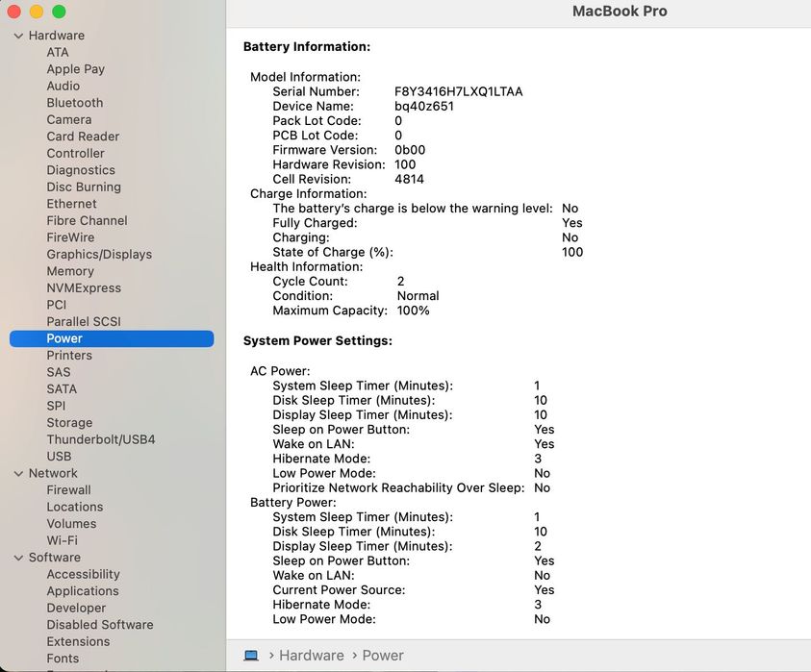Viewport: 811px width, 672px height.
Task: Select SATA in the sidebar
Action: [x=62, y=389]
